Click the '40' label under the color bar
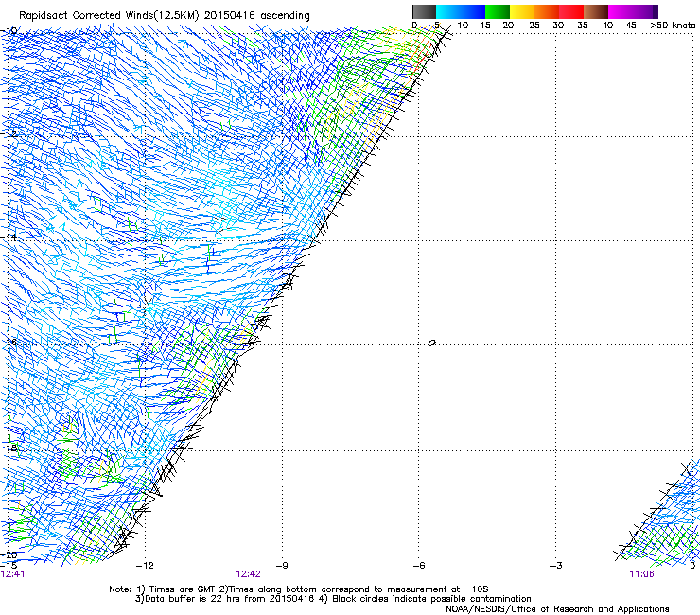 pos(607,26)
